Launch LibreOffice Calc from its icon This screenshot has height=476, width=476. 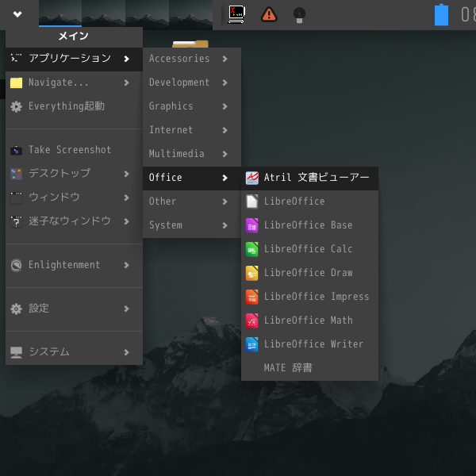pos(251,249)
